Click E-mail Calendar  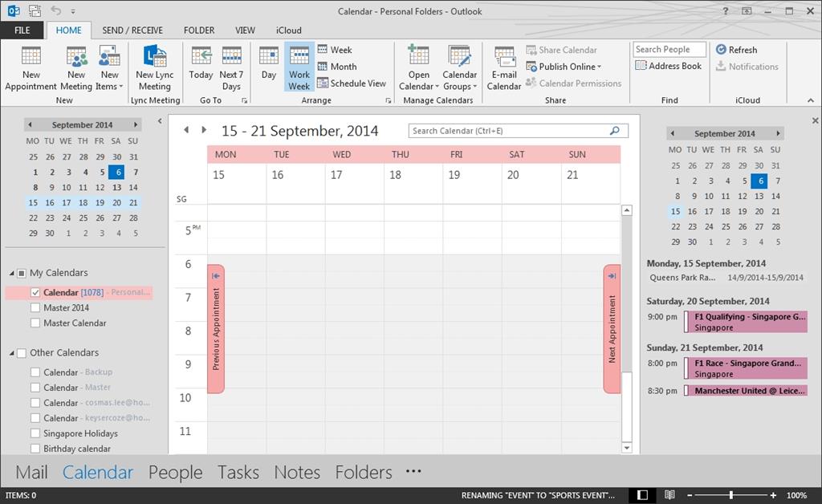(x=504, y=68)
